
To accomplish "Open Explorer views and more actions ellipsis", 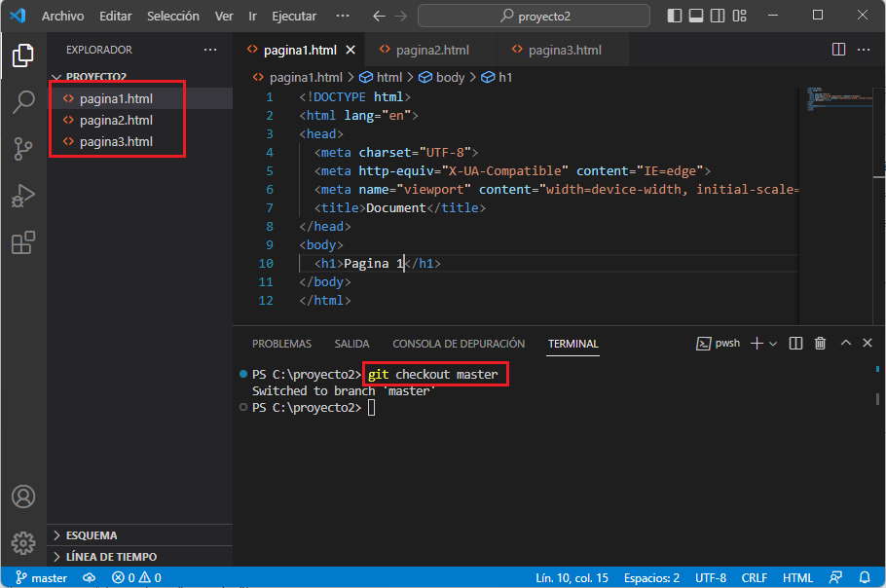I will click(x=210, y=50).
